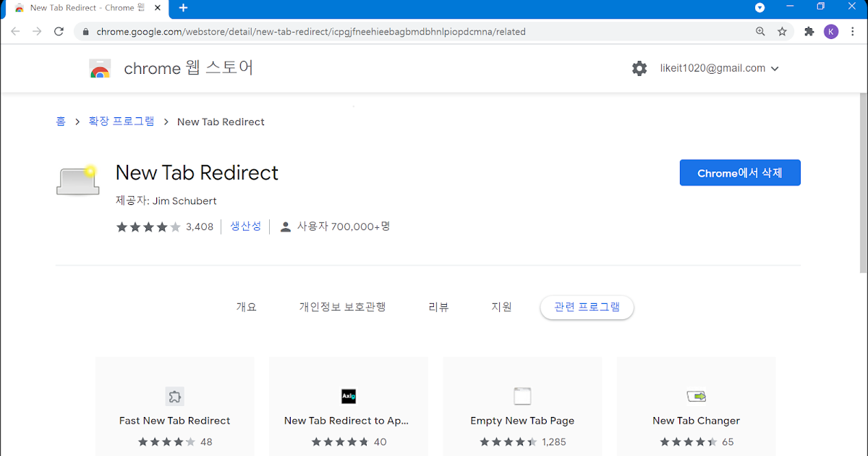Click the Chrome에서 삭제 button
Viewport: 868px width, 456px height.
click(x=740, y=172)
